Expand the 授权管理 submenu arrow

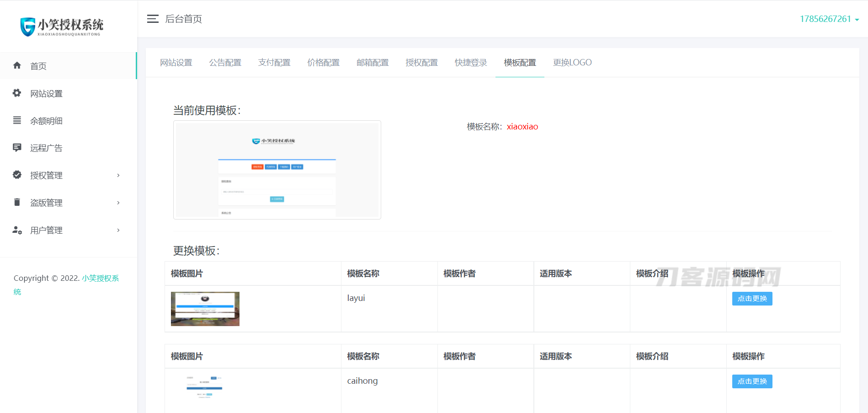(118, 175)
